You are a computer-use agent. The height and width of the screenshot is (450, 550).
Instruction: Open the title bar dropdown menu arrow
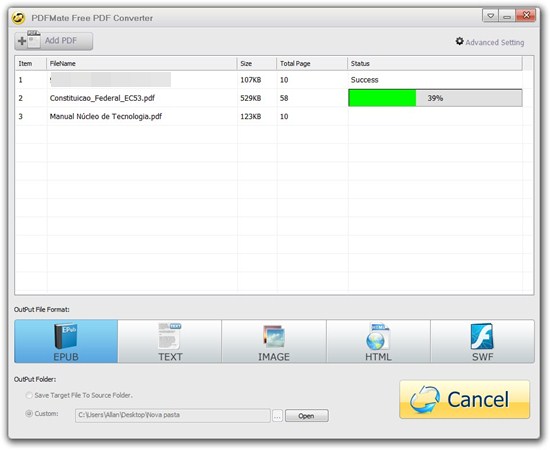click(491, 16)
